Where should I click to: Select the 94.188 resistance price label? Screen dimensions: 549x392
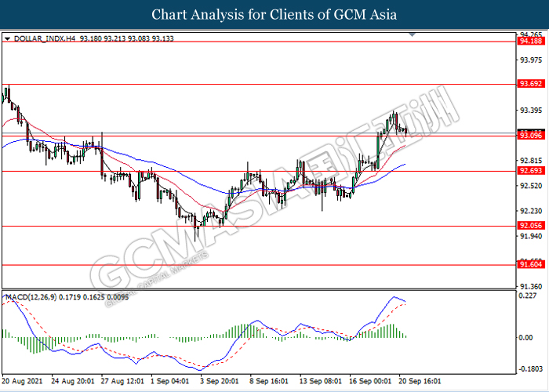click(532, 42)
